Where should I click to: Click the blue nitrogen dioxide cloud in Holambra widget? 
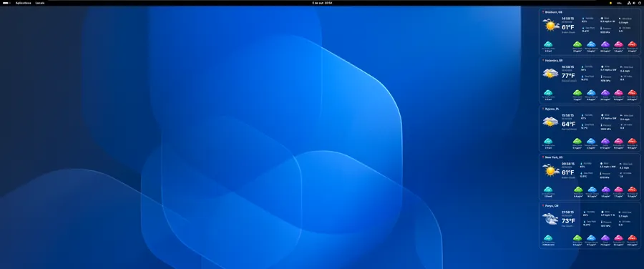click(592, 93)
